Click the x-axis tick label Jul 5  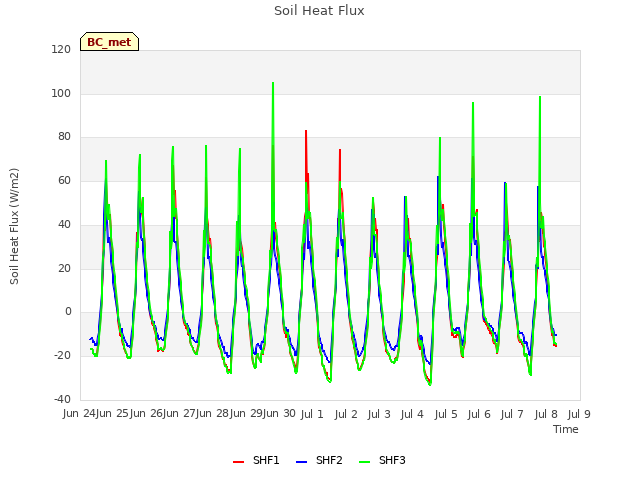click(x=446, y=414)
